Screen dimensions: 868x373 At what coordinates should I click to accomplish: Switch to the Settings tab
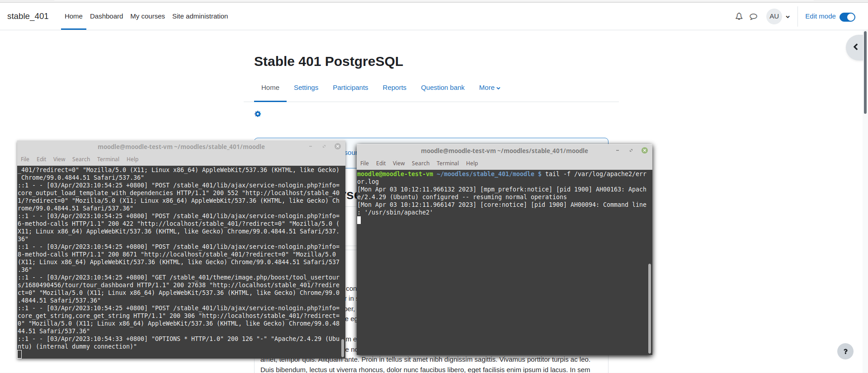pos(306,88)
